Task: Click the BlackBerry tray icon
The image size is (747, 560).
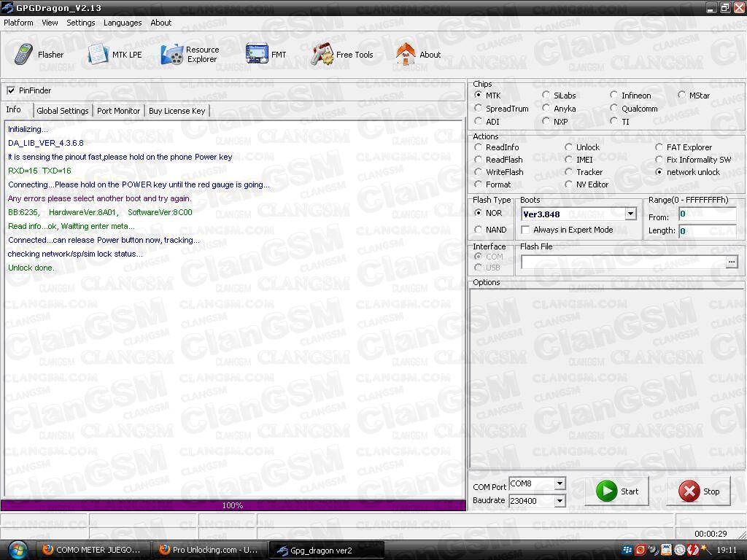Action: coord(627,550)
